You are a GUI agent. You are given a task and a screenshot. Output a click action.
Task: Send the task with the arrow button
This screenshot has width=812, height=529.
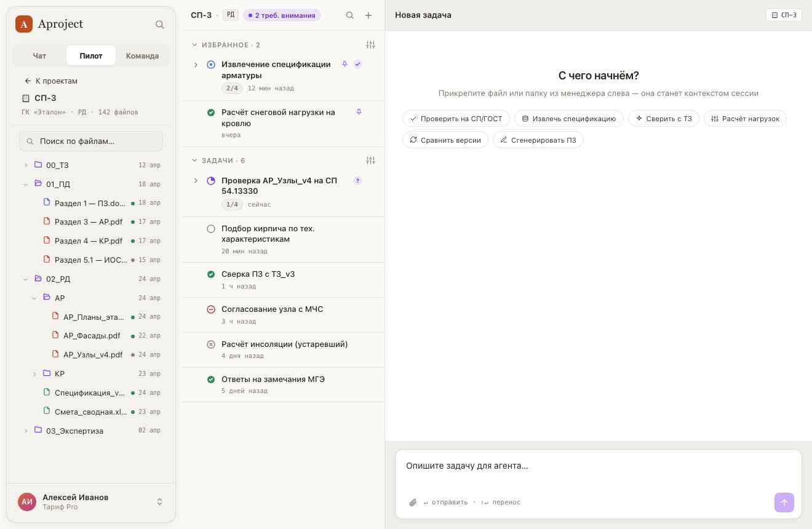[x=784, y=502]
